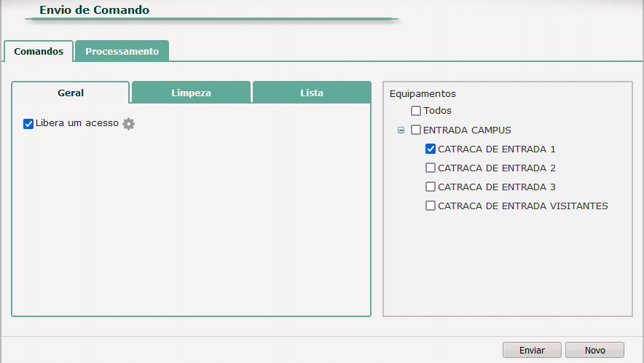Screen dimensions: 644x363
Task: Click the Libera um acesso label
Action: click(x=76, y=123)
